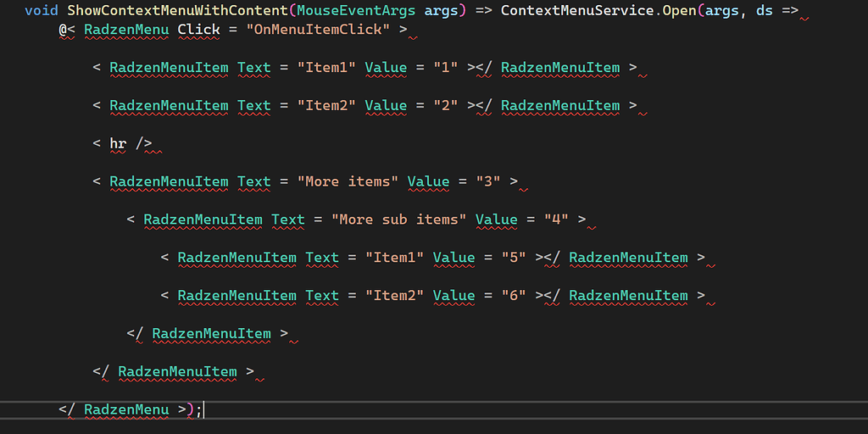Click the void keyword
The image size is (868, 434).
tap(42, 10)
